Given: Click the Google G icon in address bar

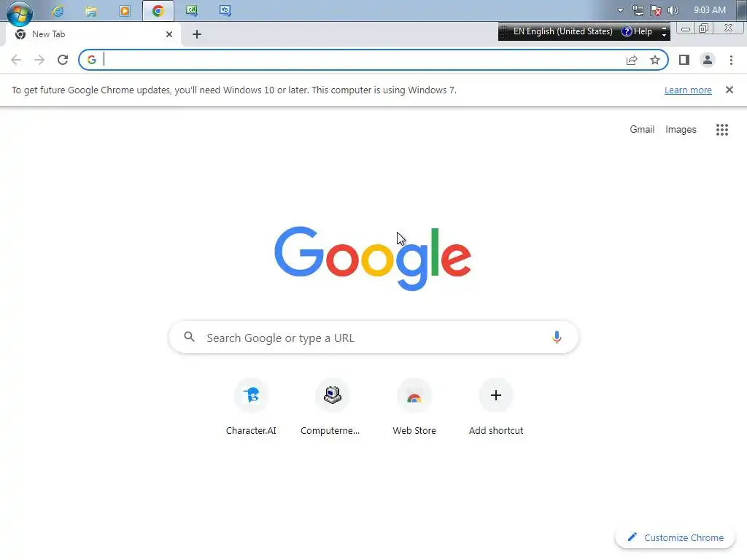Looking at the screenshot, I should coord(92,60).
